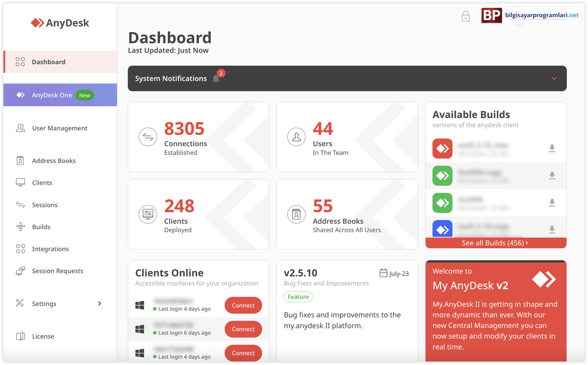Click the red AnyDesk build icon
The image size is (588, 365).
pyautogui.click(x=442, y=149)
